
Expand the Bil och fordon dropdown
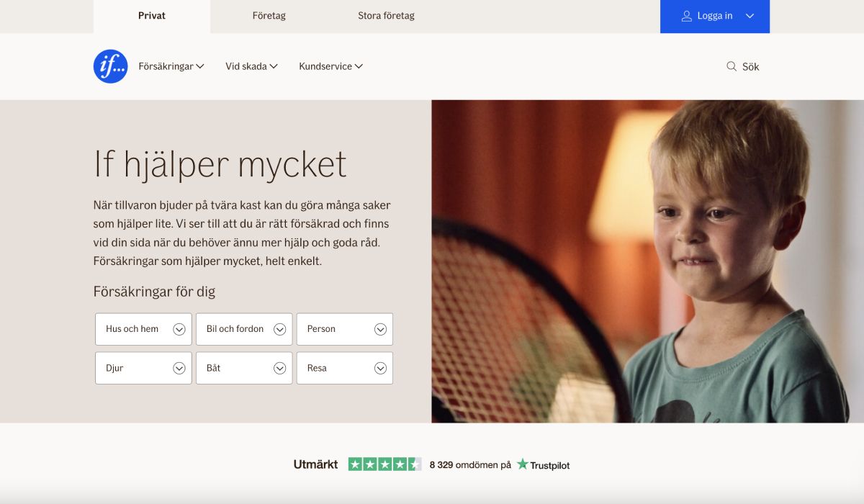[244, 329]
